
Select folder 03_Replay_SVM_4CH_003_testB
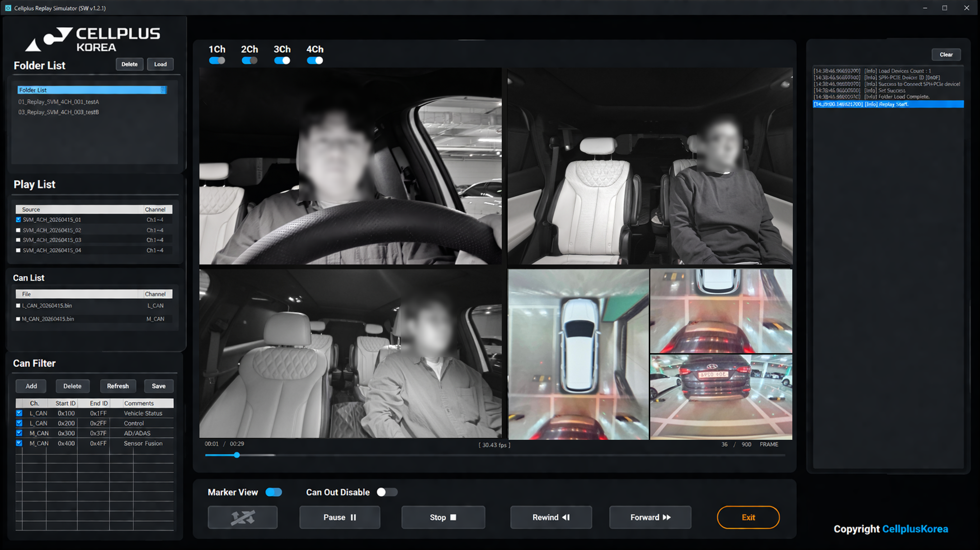tap(59, 112)
